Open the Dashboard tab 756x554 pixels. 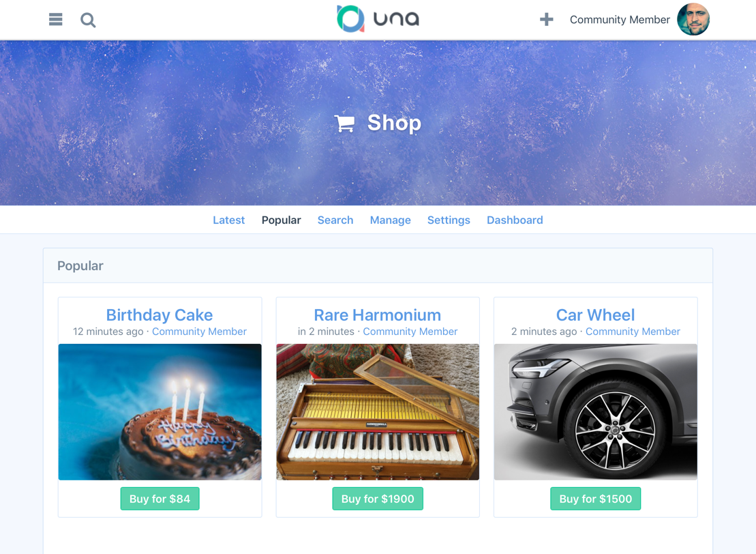515,220
